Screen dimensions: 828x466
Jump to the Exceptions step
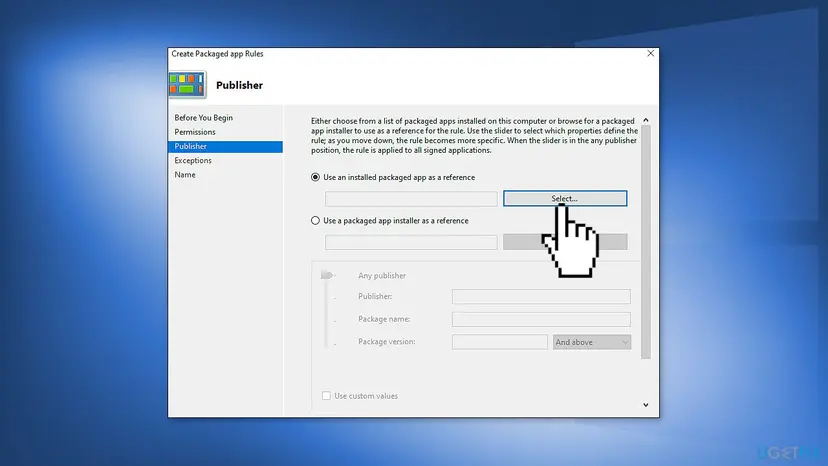click(x=193, y=160)
